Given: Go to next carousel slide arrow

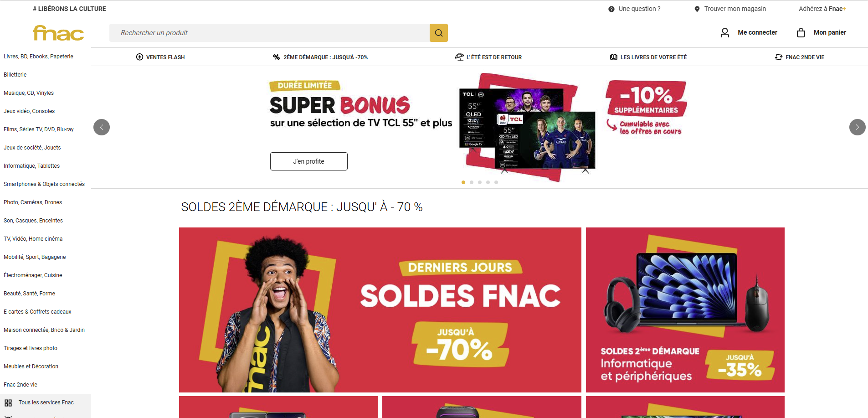Looking at the screenshot, I should pyautogui.click(x=857, y=127).
